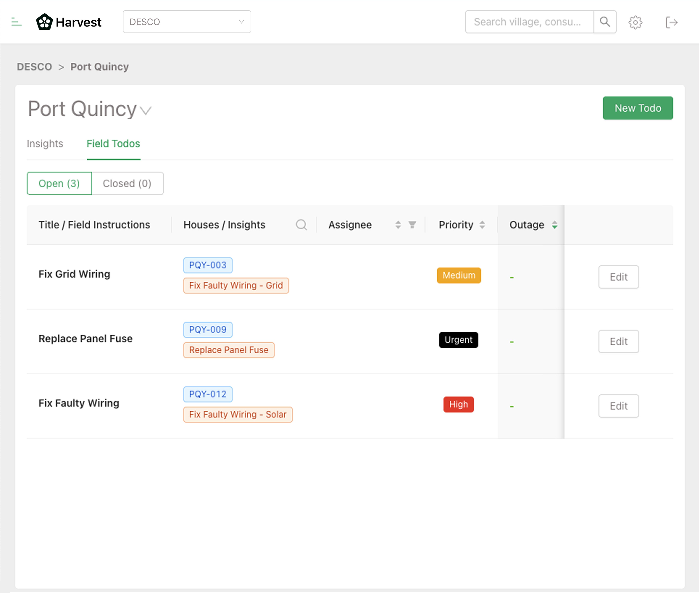Image resolution: width=700 pixels, height=593 pixels.
Task: Edit the Replace Panel Fuse todo
Action: (618, 342)
